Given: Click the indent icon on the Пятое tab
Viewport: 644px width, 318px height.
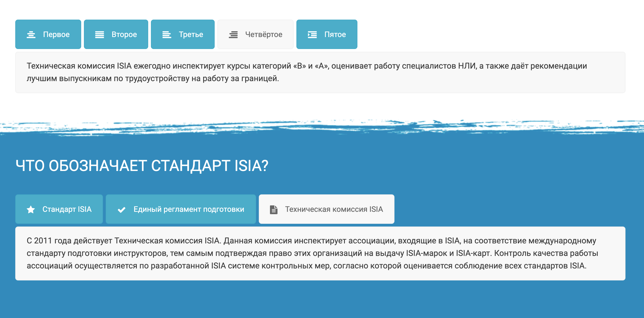Looking at the screenshot, I should coord(312,35).
